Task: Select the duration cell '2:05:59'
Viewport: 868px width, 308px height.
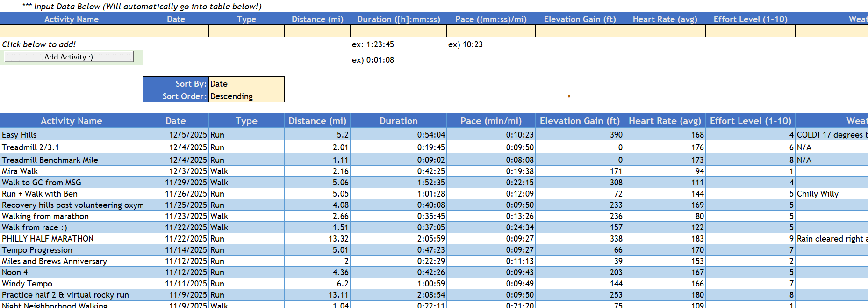Action: [398, 239]
